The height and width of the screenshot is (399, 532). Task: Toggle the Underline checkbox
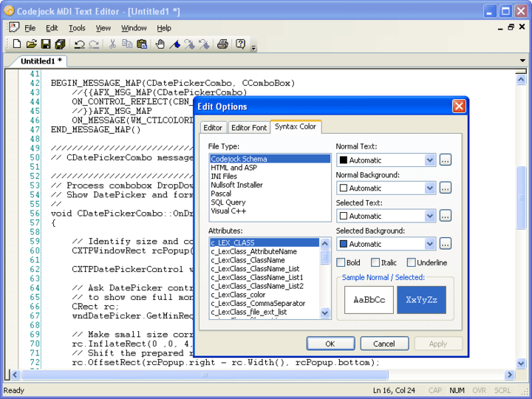click(x=411, y=262)
